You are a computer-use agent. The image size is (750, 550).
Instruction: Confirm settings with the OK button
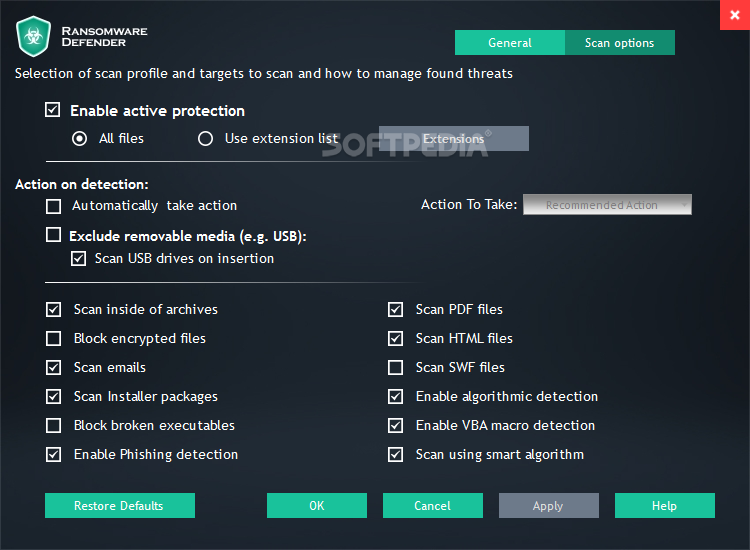click(x=317, y=506)
